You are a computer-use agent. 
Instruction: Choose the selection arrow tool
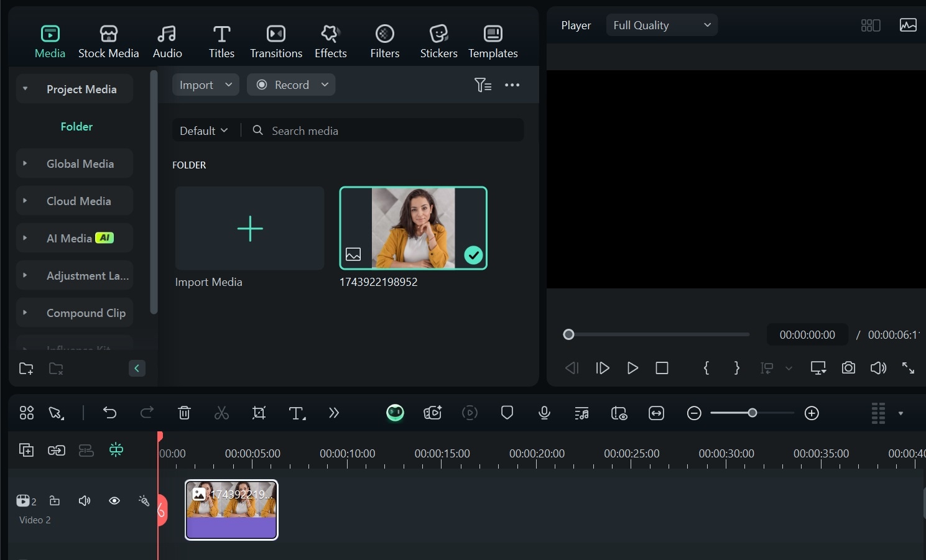click(56, 413)
